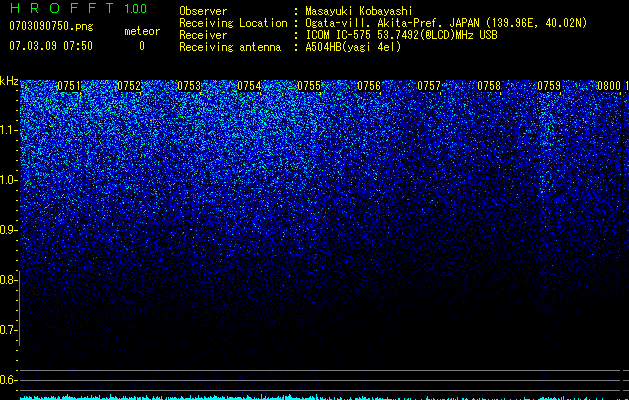Click the 0756 time marker

(x=369, y=86)
